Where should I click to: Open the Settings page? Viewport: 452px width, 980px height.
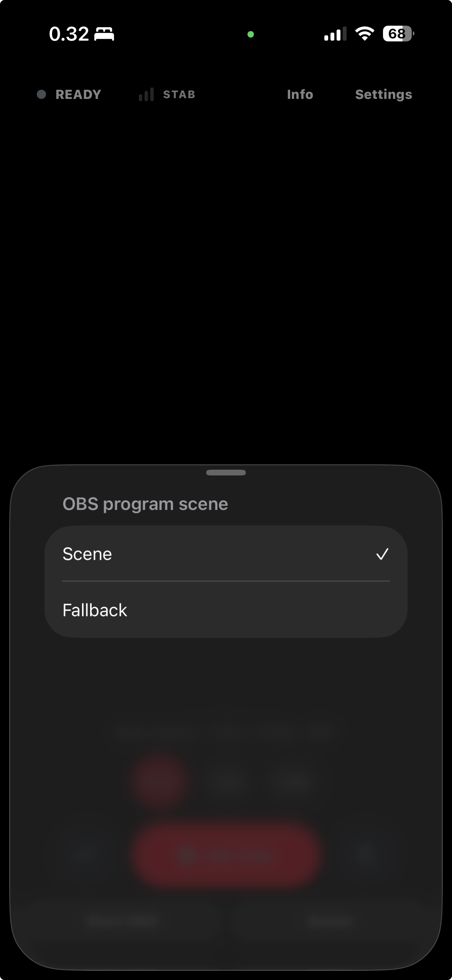click(x=383, y=95)
